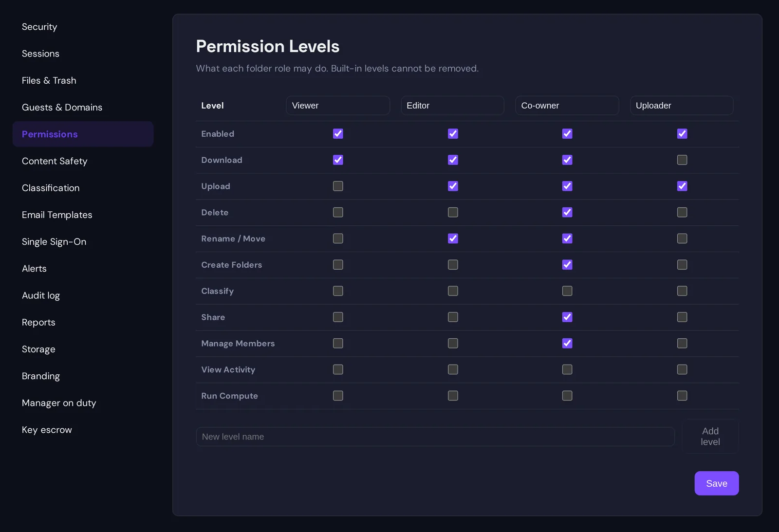This screenshot has width=779, height=532.
Task: Edit the Co-owner level name field
Action: click(x=567, y=106)
